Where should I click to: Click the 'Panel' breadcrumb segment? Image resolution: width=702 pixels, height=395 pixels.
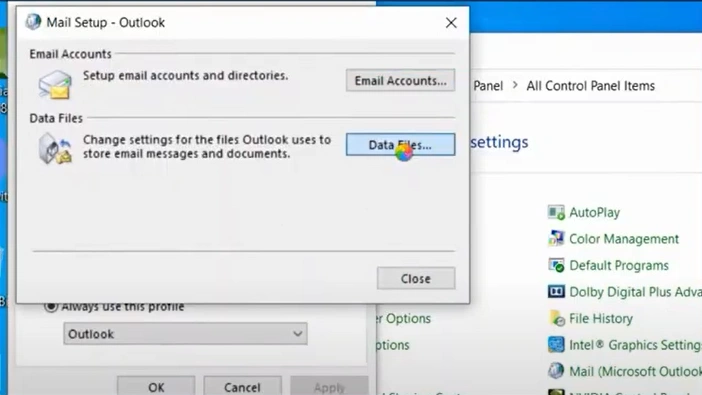click(488, 86)
